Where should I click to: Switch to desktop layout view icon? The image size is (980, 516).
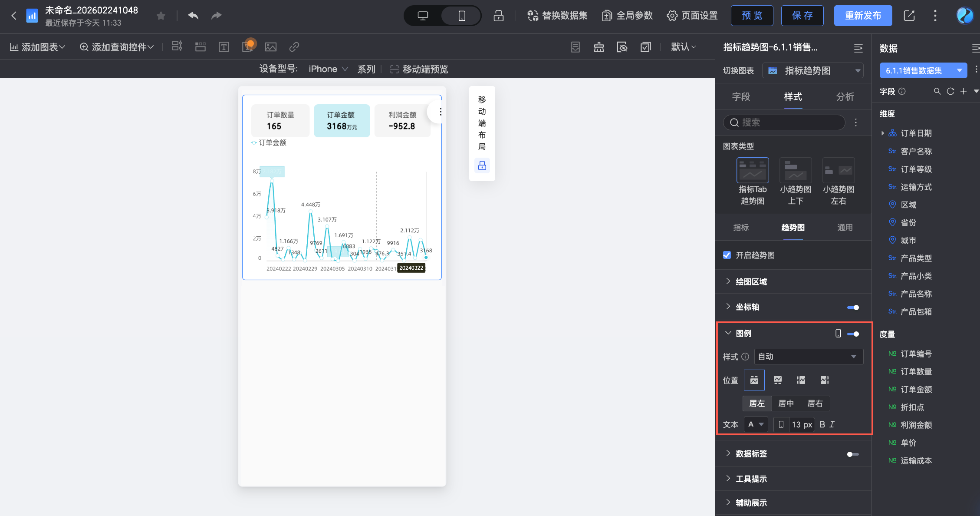pyautogui.click(x=423, y=16)
